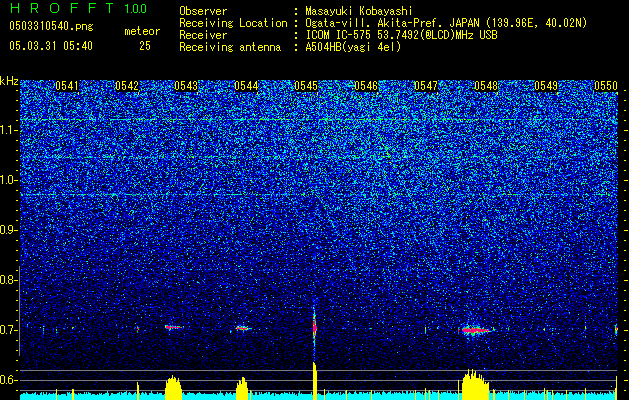629x400 pixels.
Task: Click the Receiver label
Action: (203, 35)
